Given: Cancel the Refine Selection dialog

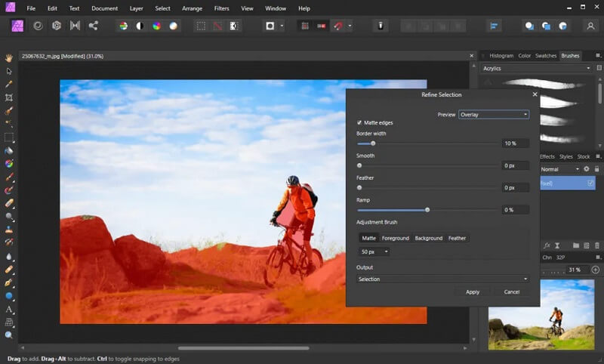Looking at the screenshot, I should pyautogui.click(x=511, y=292).
